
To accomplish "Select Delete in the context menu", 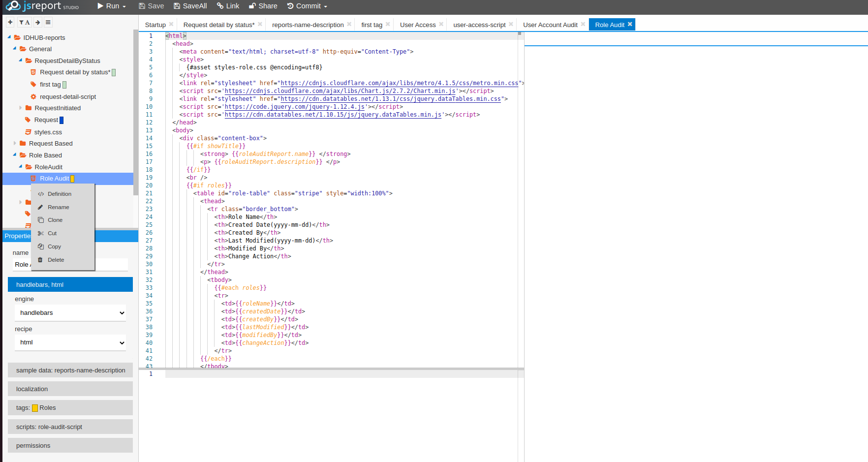I will click(x=56, y=260).
